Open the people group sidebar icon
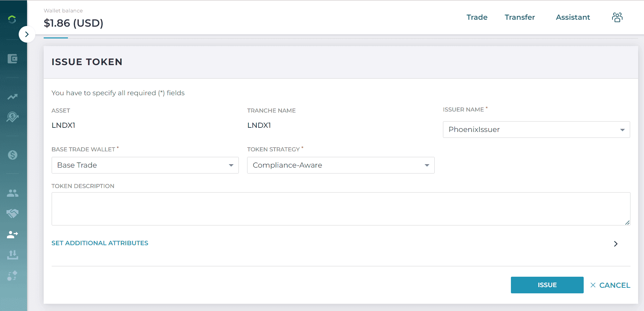The width and height of the screenshot is (644, 311). (12, 193)
